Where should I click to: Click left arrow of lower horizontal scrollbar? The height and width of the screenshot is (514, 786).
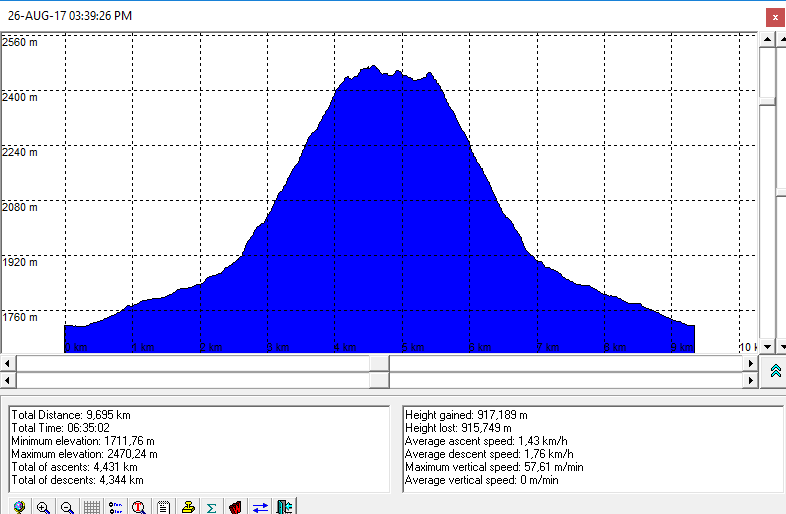click(8, 381)
